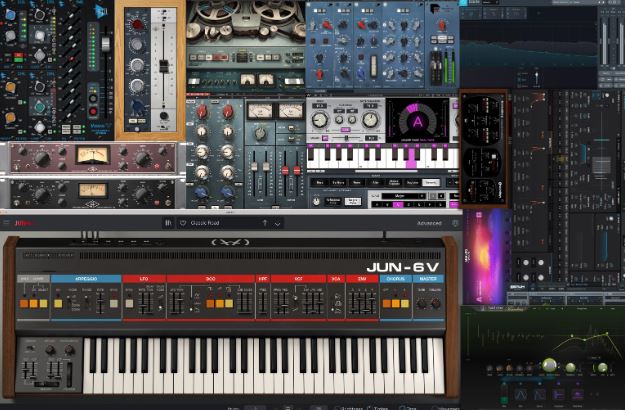Toggle the cream LFO section button
The image size is (625, 410).
point(129,303)
